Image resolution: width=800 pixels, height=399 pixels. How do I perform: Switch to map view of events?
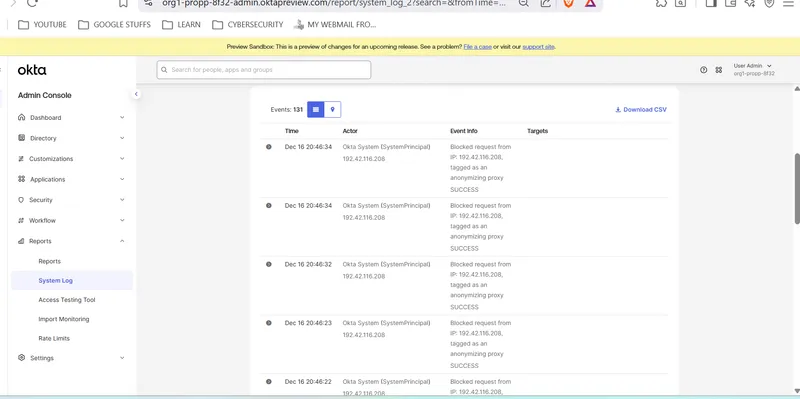[x=333, y=109]
